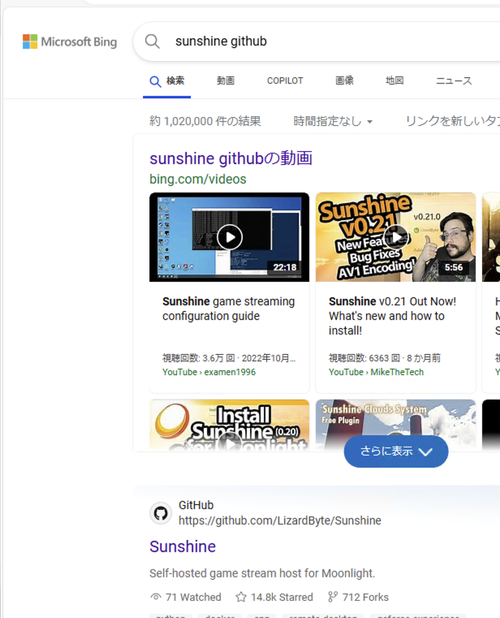
Task: Open the Sunshine GitHub result title
Action: click(x=182, y=547)
